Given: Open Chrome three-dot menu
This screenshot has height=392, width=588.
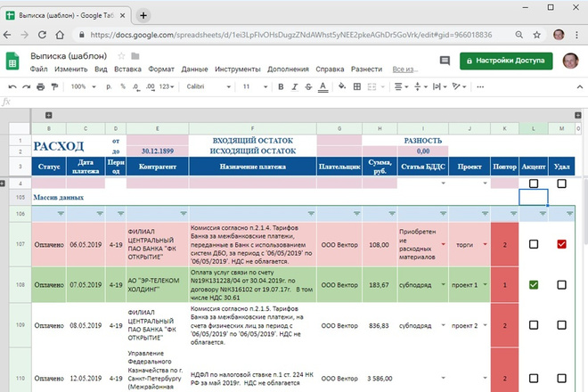Looking at the screenshot, I should click(x=576, y=35).
